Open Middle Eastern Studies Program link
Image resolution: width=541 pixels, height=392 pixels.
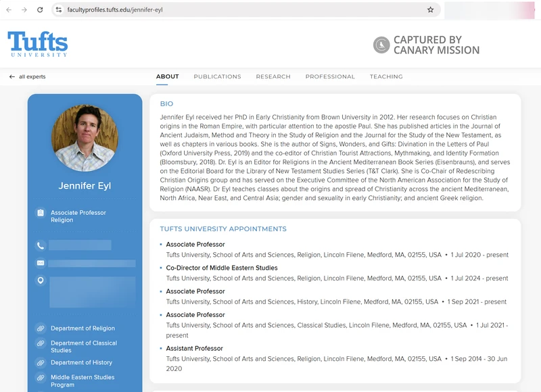tap(82, 381)
